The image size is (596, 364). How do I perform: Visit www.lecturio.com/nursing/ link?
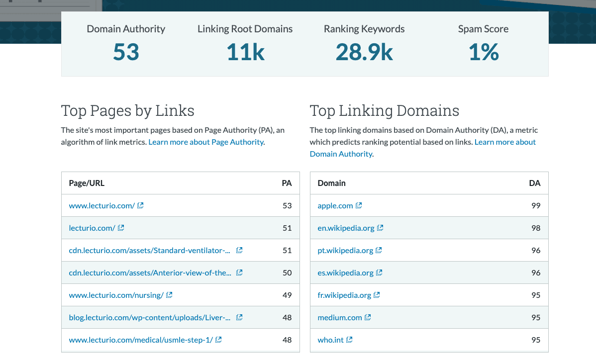[x=116, y=295]
